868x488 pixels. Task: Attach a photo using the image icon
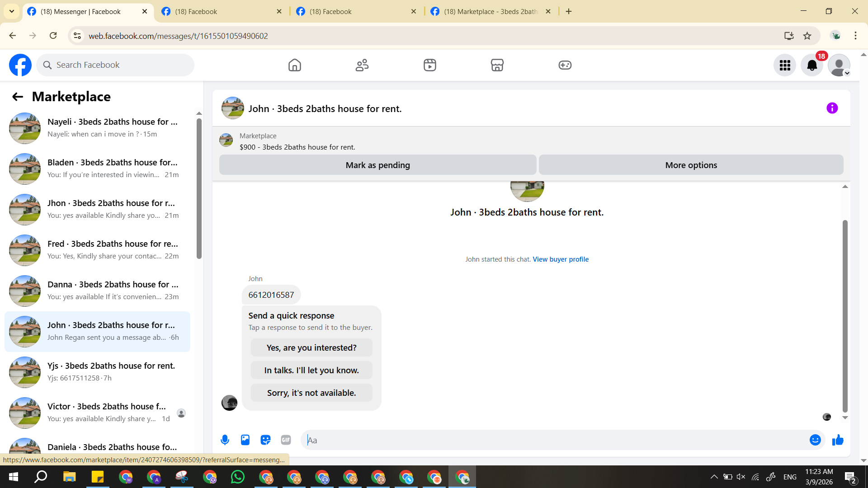click(245, 440)
